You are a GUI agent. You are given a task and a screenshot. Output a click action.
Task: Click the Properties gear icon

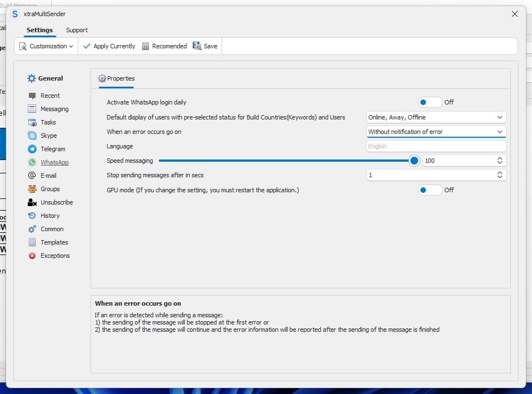(102, 78)
